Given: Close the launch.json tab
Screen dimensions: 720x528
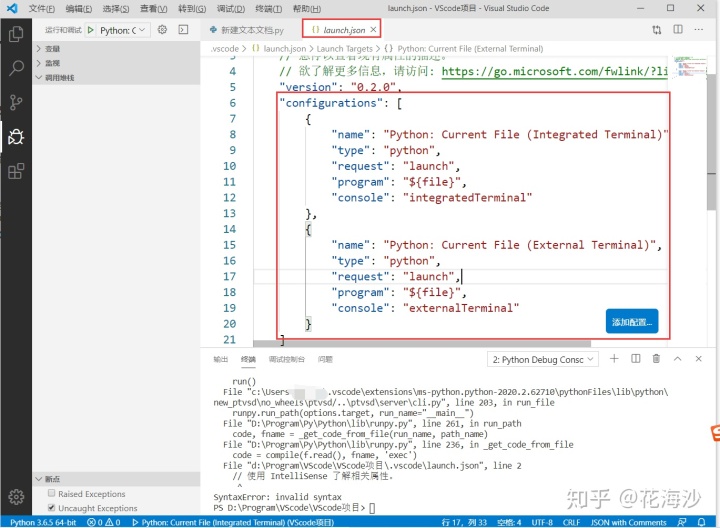Looking at the screenshot, I should coord(373,29).
